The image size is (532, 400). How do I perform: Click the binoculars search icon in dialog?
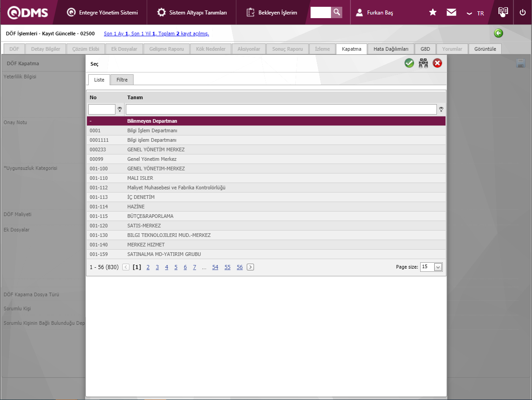[423, 63]
